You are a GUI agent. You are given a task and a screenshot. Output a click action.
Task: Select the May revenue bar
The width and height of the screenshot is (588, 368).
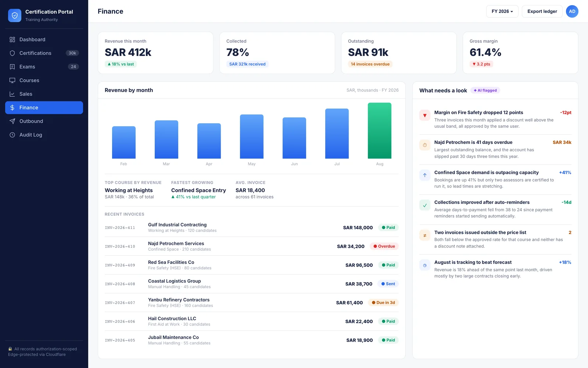[252, 137]
